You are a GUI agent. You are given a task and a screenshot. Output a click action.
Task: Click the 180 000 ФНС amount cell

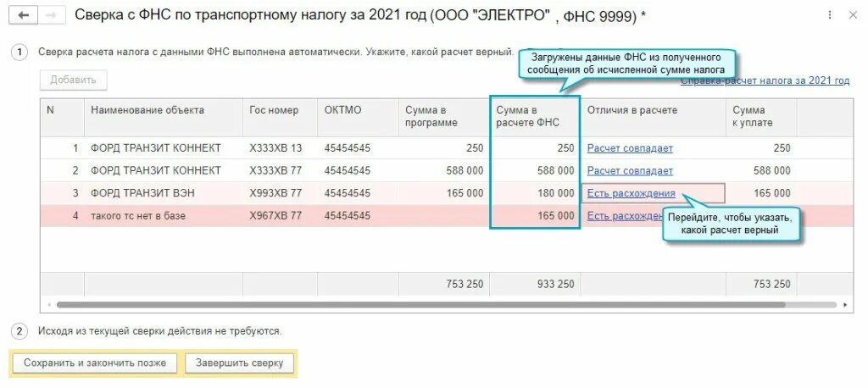click(536, 194)
